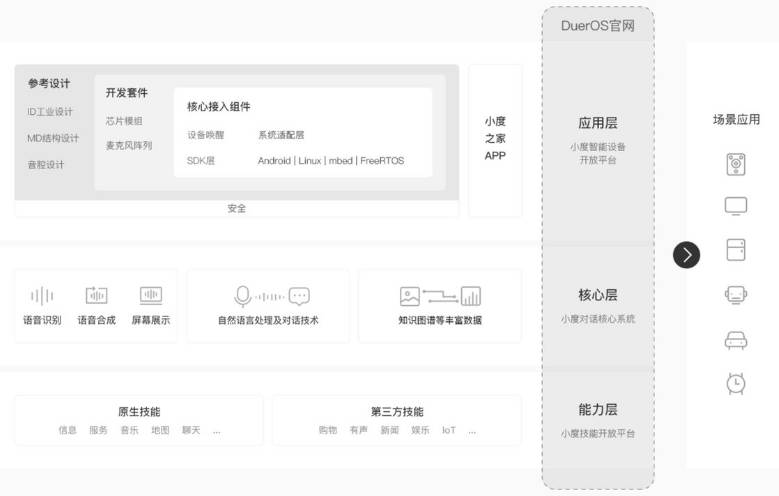The image size is (779, 496).
Task: Click the dark circular right-arrow button
Action: tap(686, 255)
